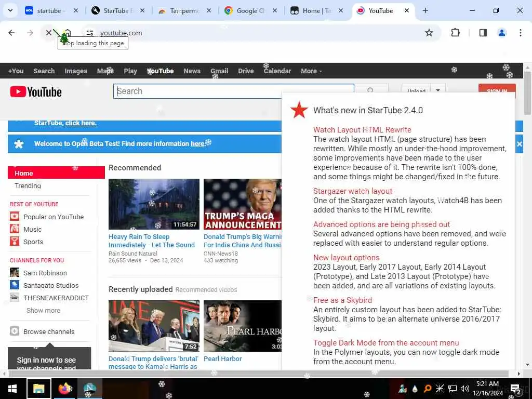This screenshot has width=532, height=399.
Task: Open Firefox from the taskbar
Action: (65, 389)
